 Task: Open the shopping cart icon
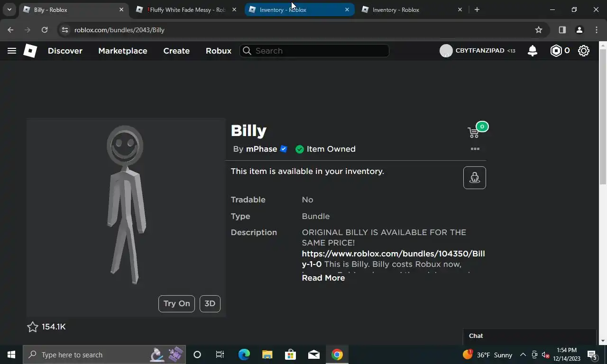pos(473,133)
